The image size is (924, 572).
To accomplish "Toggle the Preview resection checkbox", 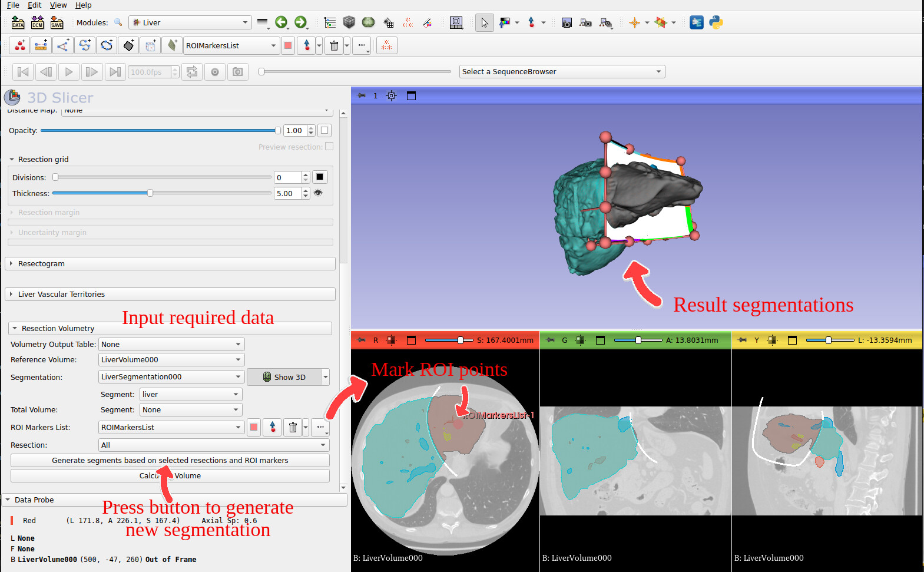I will pyautogui.click(x=329, y=146).
